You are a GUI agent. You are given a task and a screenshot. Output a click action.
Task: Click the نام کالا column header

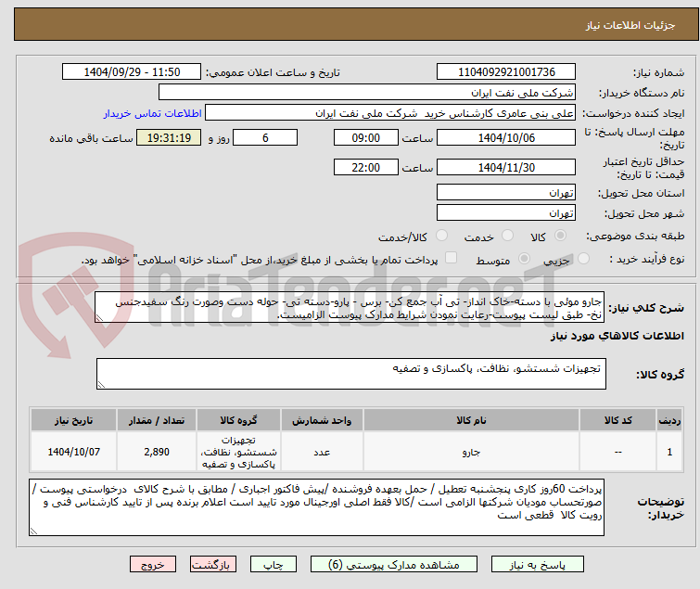pos(471,420)
